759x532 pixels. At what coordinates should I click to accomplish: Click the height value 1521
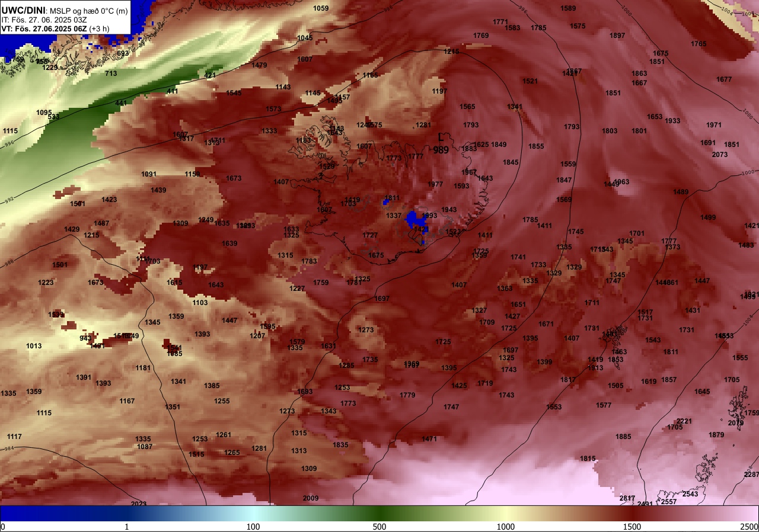point(530,81)
